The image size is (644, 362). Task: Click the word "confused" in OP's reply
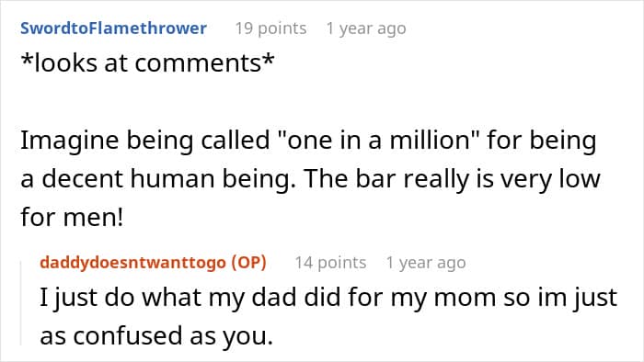(x=128, y=335)
